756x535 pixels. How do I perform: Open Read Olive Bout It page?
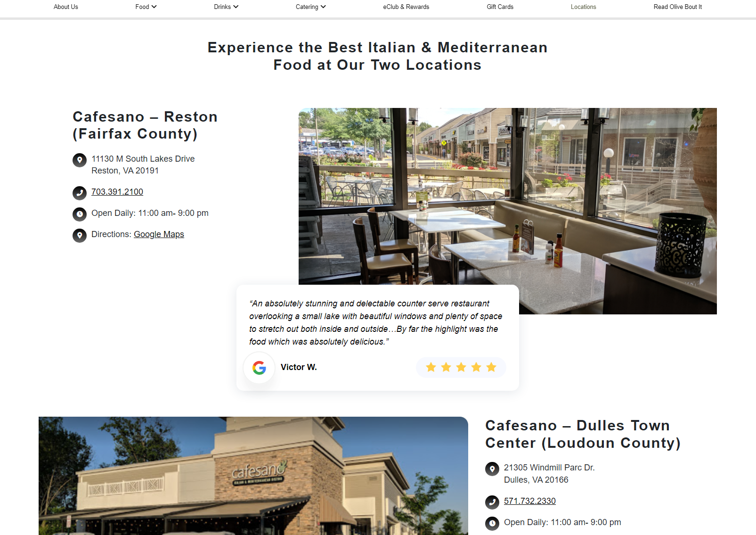coord(678,7)
